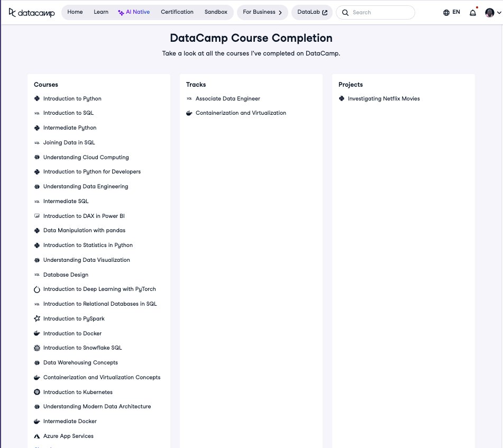Open Understanding Modern Data Architecture course

click(x=97, y=406)
